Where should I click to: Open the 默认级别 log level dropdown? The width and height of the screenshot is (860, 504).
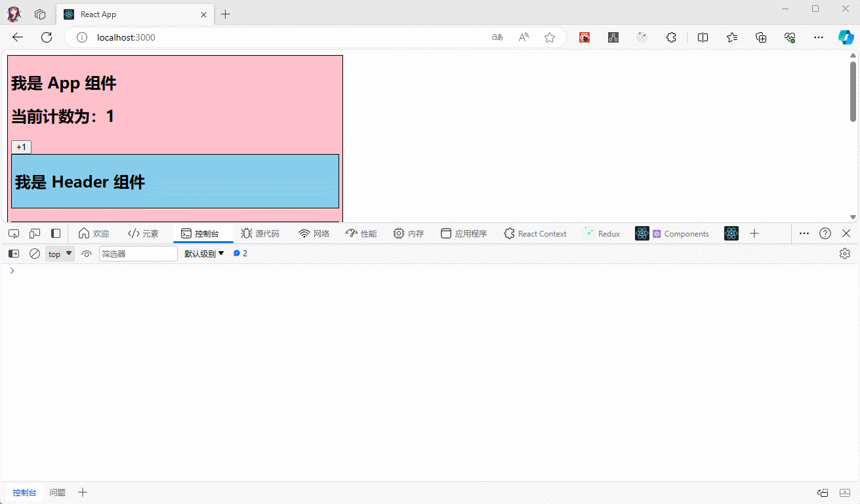coord(204,254)
